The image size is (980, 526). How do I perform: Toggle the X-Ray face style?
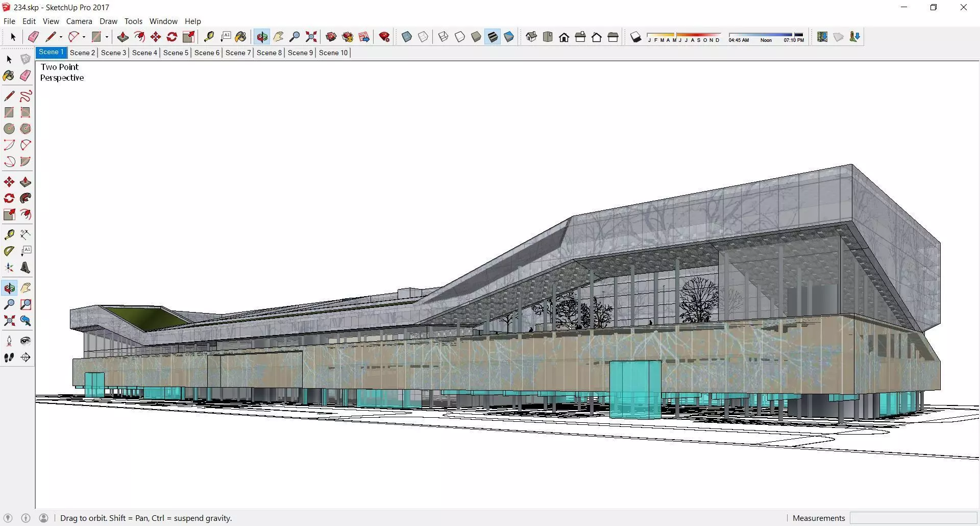click(407, 37)
